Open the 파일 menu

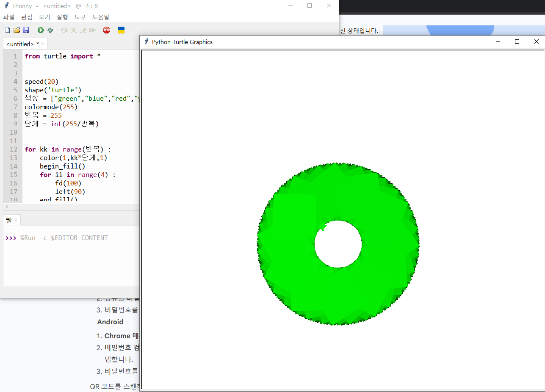tap(9, 17)
